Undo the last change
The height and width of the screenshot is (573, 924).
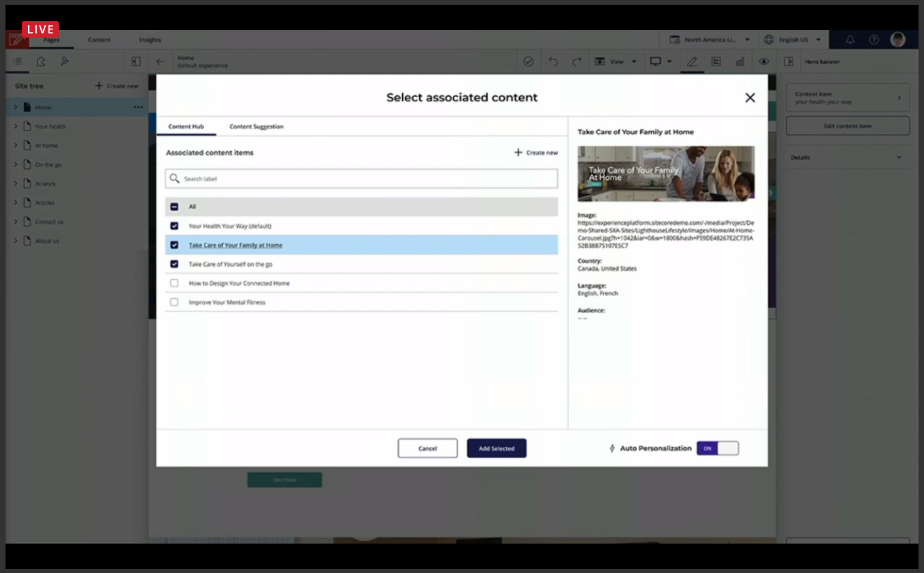[553, 62]
